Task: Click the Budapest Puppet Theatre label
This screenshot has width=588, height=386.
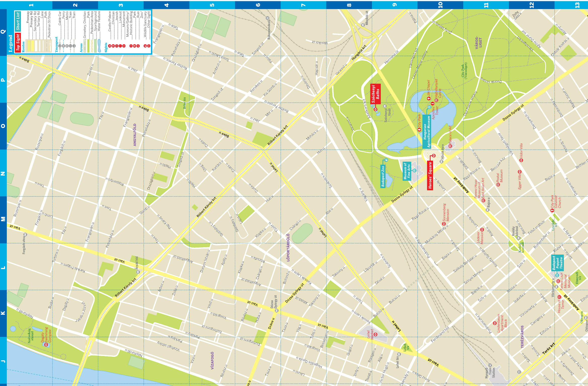Action: [558, 263]
